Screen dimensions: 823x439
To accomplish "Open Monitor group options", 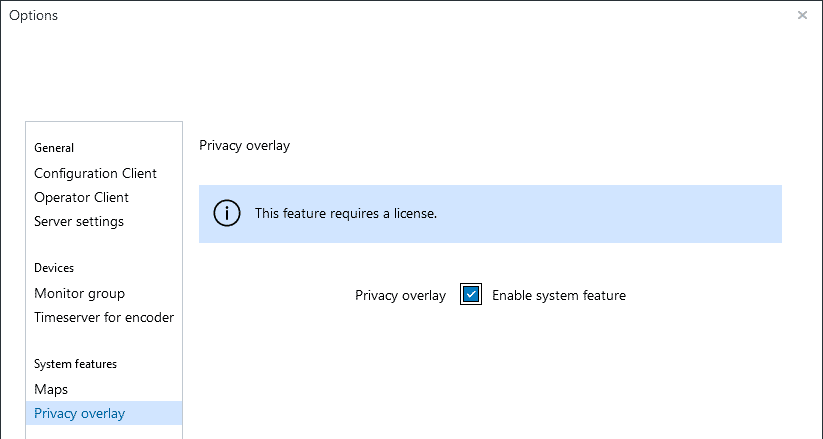I will [79, 293].
